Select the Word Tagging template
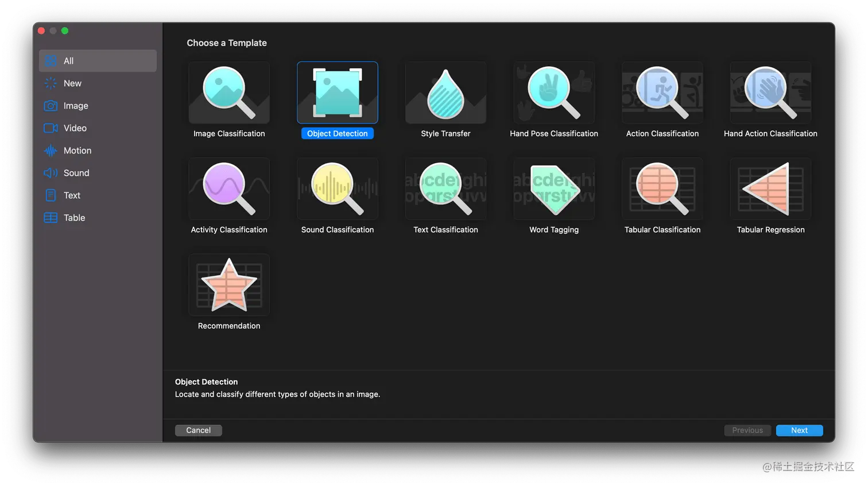 point(553,188)
